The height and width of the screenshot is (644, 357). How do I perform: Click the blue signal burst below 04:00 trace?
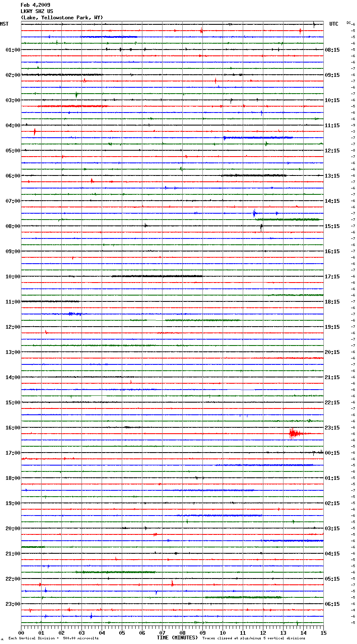tap(258, 138)
